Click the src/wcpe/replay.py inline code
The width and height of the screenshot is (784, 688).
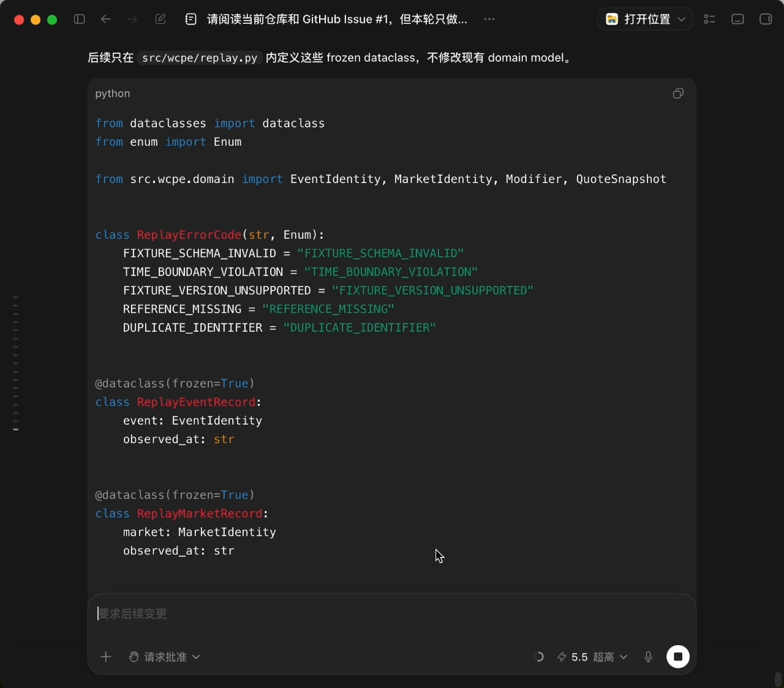tap(200, 58)
